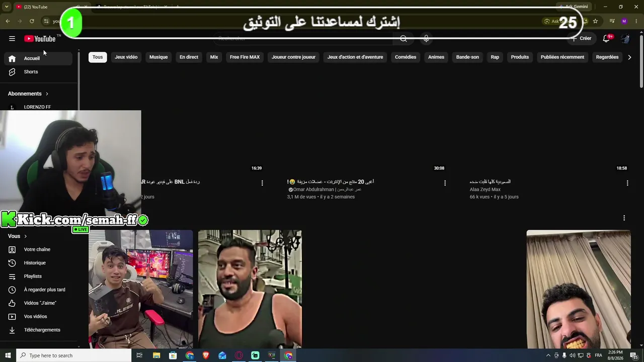Viewport: 644px width, 362px height.
Task: Open the account avatar menu
Action: click(x=625, y=39)
